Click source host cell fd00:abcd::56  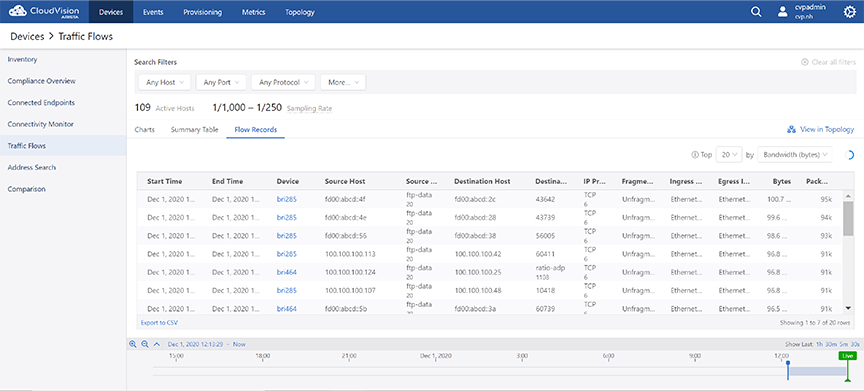[345, 236]
